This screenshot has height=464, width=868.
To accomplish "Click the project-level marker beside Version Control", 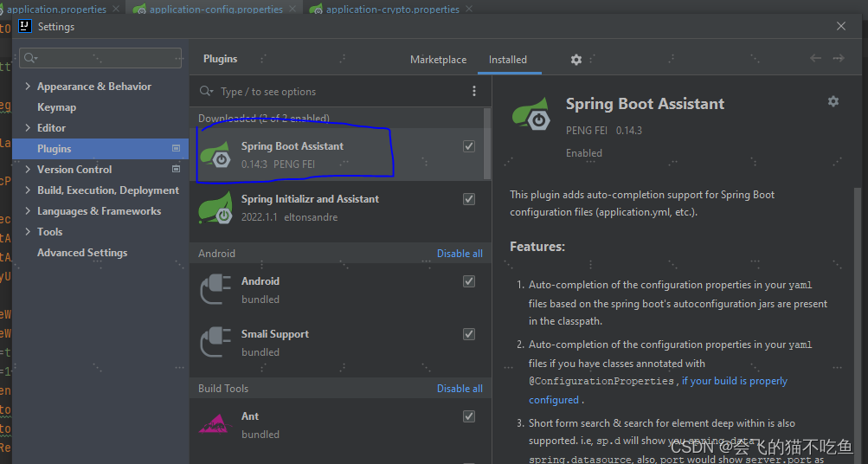I will (x=176, y=169).
